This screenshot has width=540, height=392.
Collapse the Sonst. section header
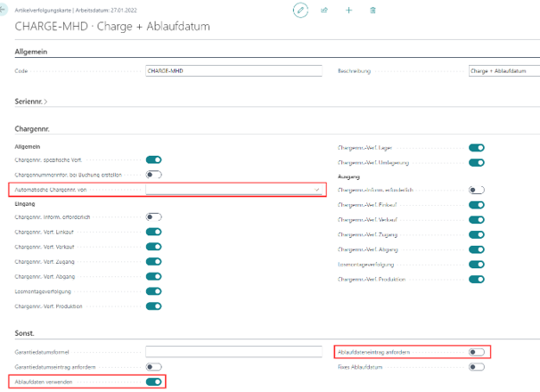(26, 333)
